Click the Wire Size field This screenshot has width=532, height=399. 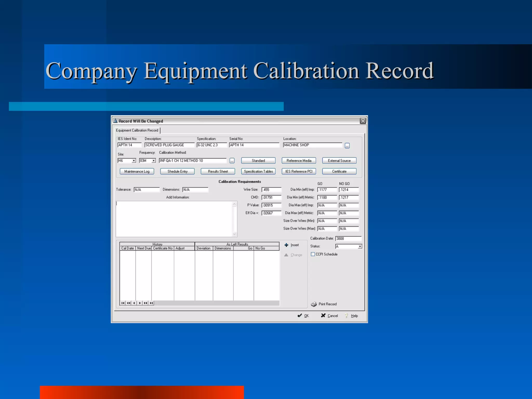[271, 190]
